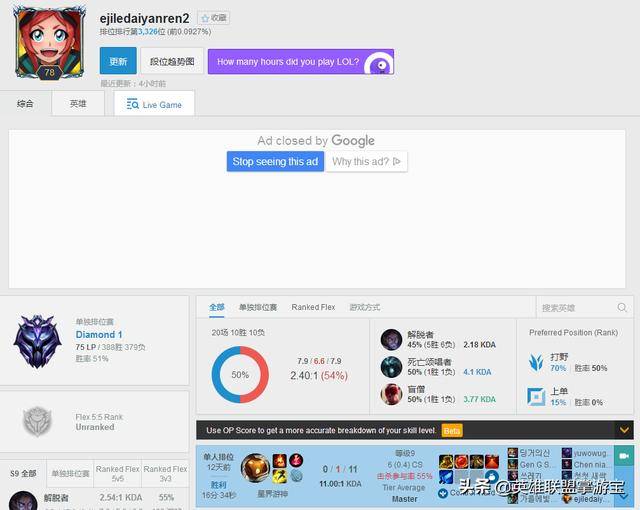
Task: Switch to the 综合 summary tab
Action: click(25, 104)
